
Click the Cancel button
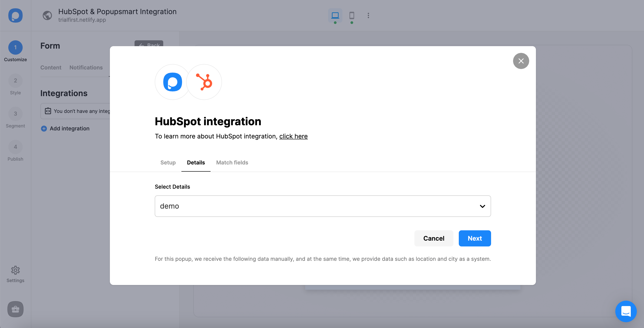[434, 238]
